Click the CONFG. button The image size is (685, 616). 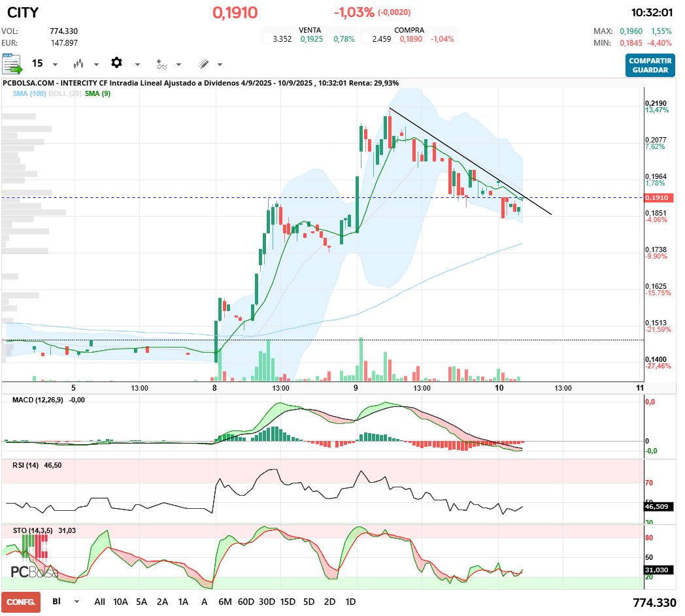21,602
